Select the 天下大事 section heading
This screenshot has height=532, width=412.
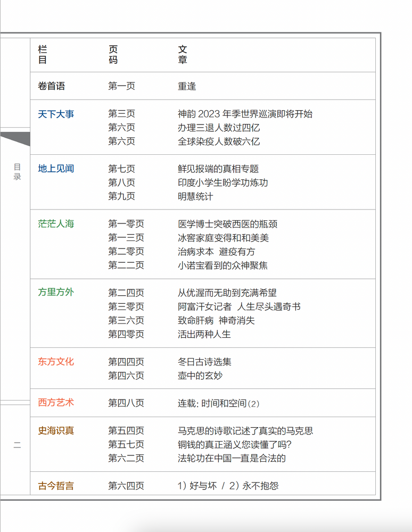pos(56,114)
